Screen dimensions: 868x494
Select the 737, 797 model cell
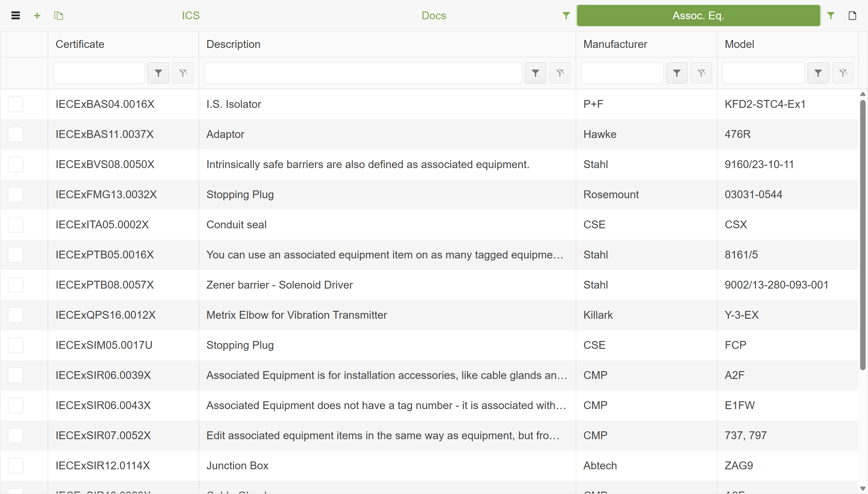(x=788, y=436)
